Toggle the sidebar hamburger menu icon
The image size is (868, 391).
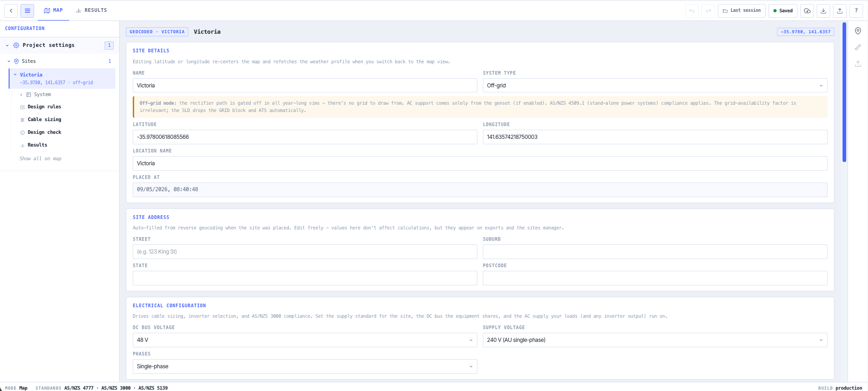point(27,10)
